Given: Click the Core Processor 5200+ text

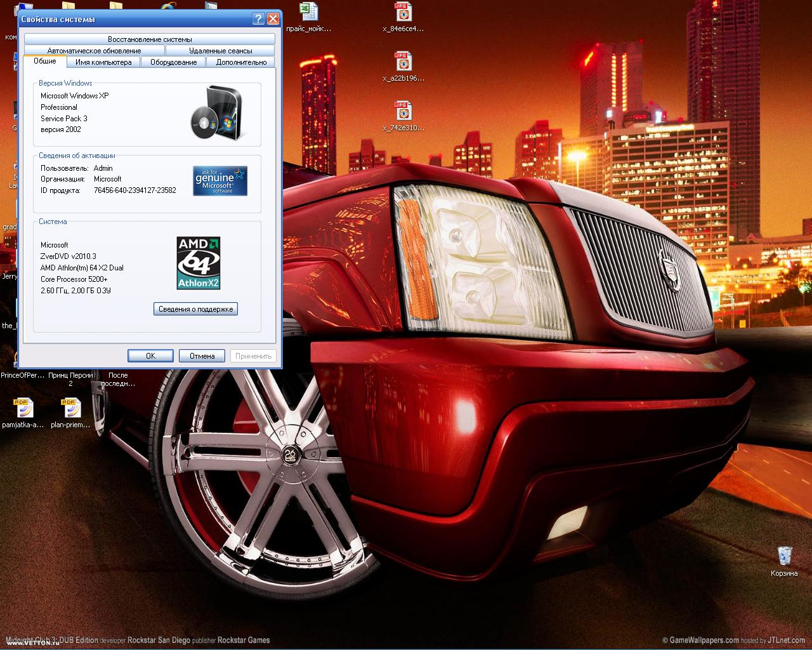Looking at the screenshot, I should 74,279.
